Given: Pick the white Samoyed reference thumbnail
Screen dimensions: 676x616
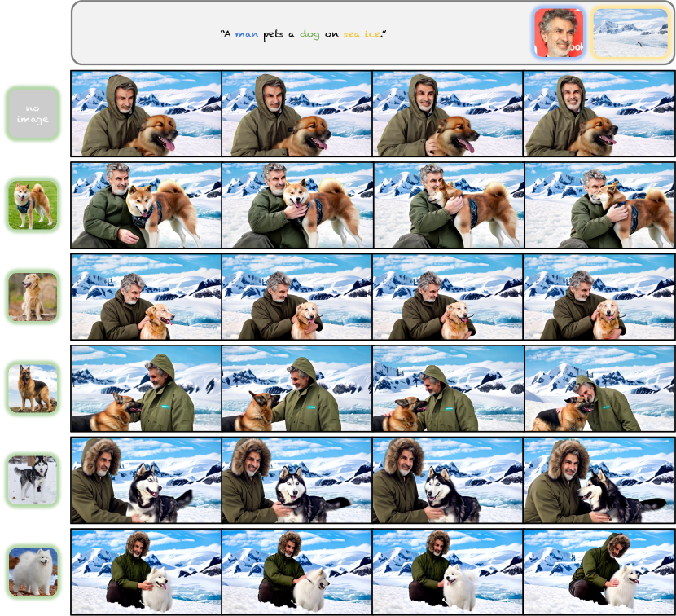Looking at the screenshot, I should tap(33, 571).
